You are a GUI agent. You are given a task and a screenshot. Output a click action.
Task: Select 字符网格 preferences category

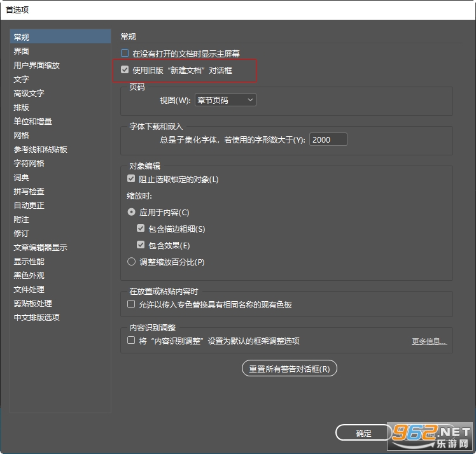click(x=60, y=163)
